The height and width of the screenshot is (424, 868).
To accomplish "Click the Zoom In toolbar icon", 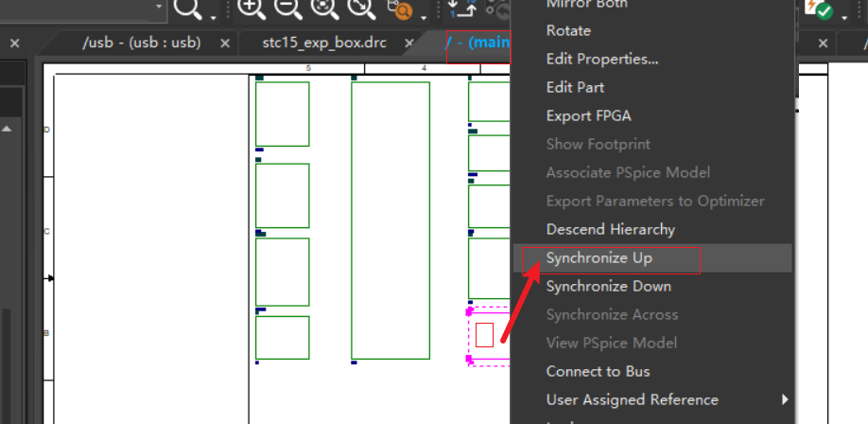I will (251, 9).
